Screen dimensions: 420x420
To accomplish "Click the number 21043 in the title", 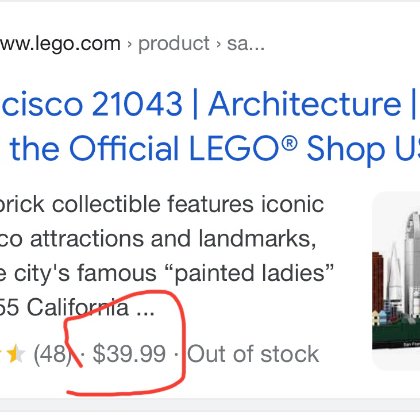I will tap(137, 104).
